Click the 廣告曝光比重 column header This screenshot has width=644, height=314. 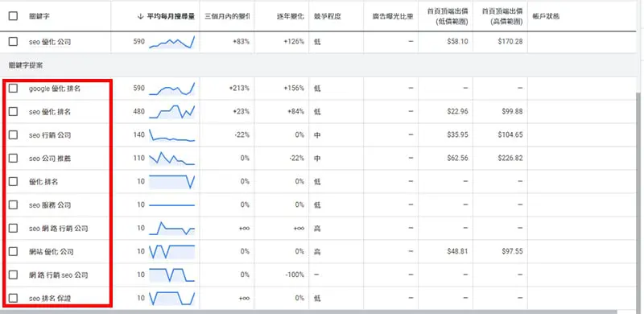[393, 16]
